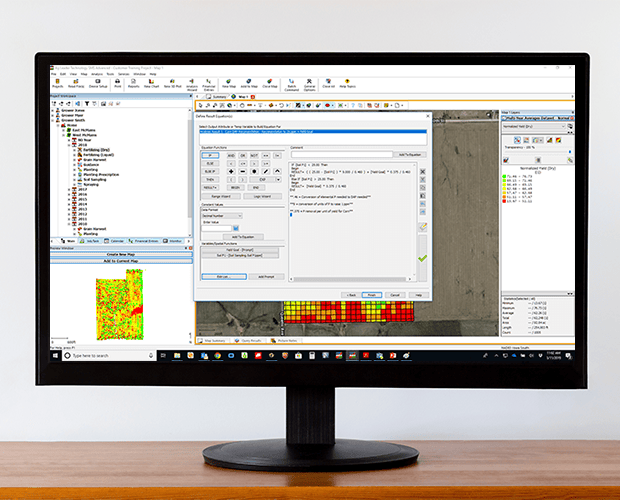
Task: Open Batch Command from toolbar
Action: tap(293, 83)
